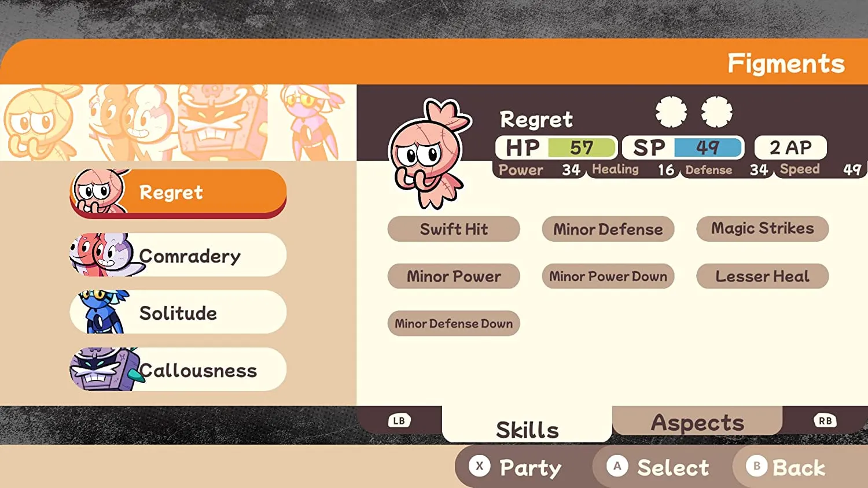Switch to the Aspects tab

click(x=697, y=421)
